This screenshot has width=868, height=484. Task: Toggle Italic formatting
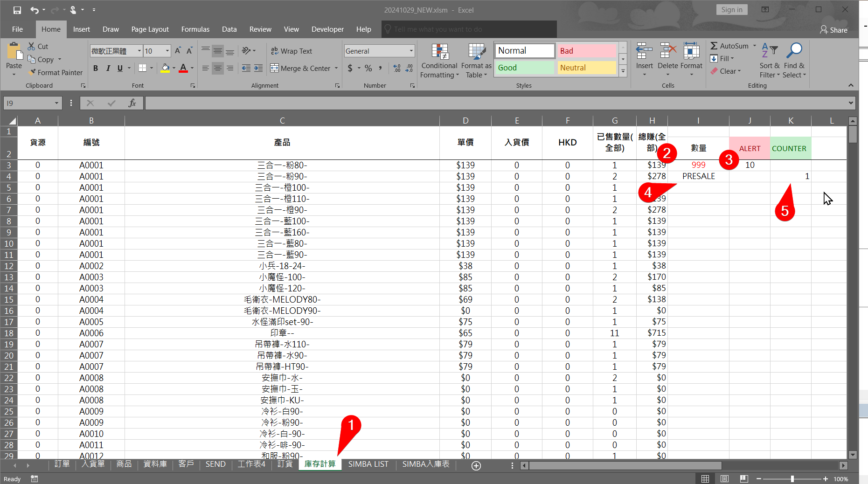pos(108,68)
